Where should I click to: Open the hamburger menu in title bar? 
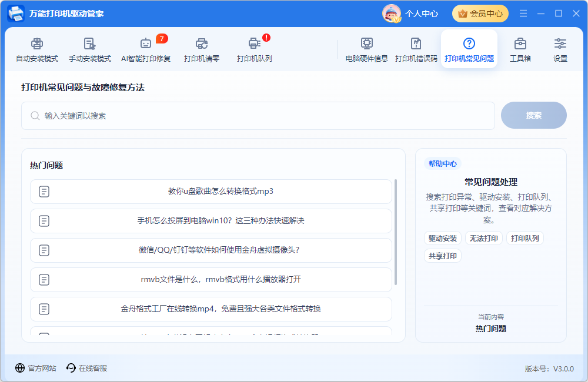click(523, 14)
